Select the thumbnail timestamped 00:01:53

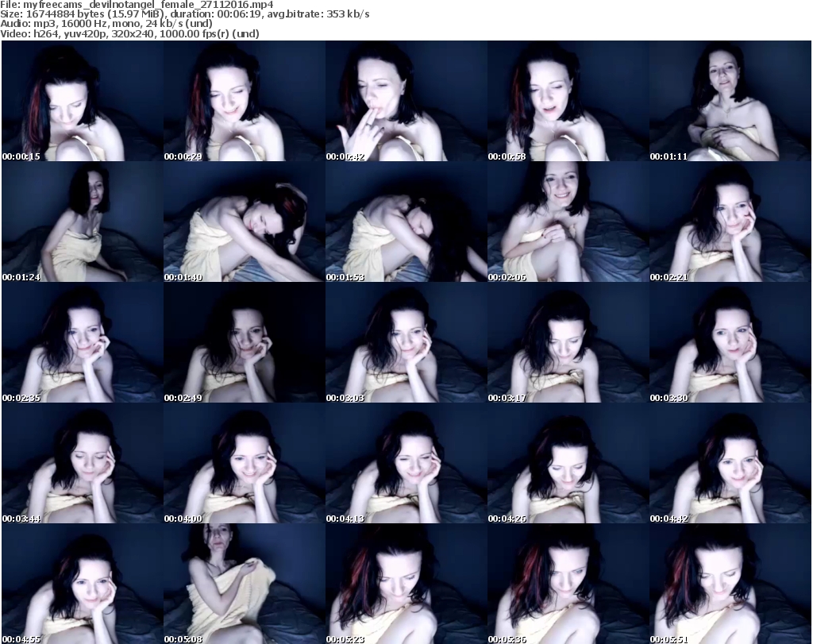[x=406, y=222]
